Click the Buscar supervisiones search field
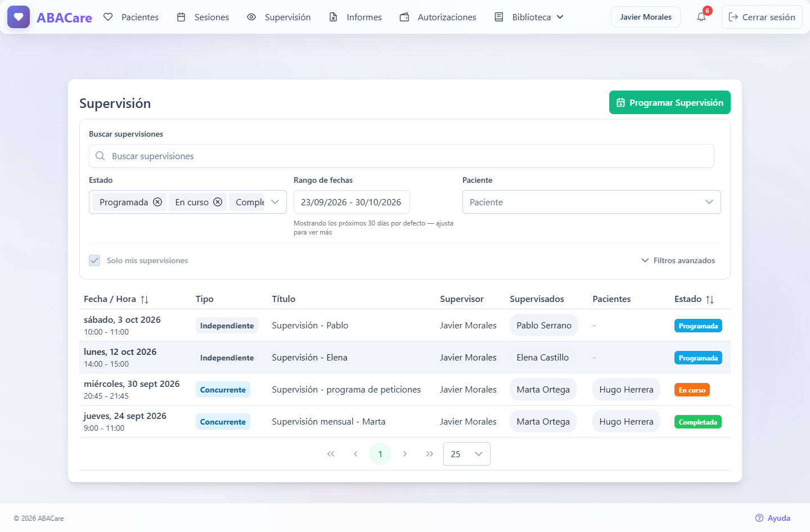Viewport: 810px width, 532px height. click(x=402, y=156)
